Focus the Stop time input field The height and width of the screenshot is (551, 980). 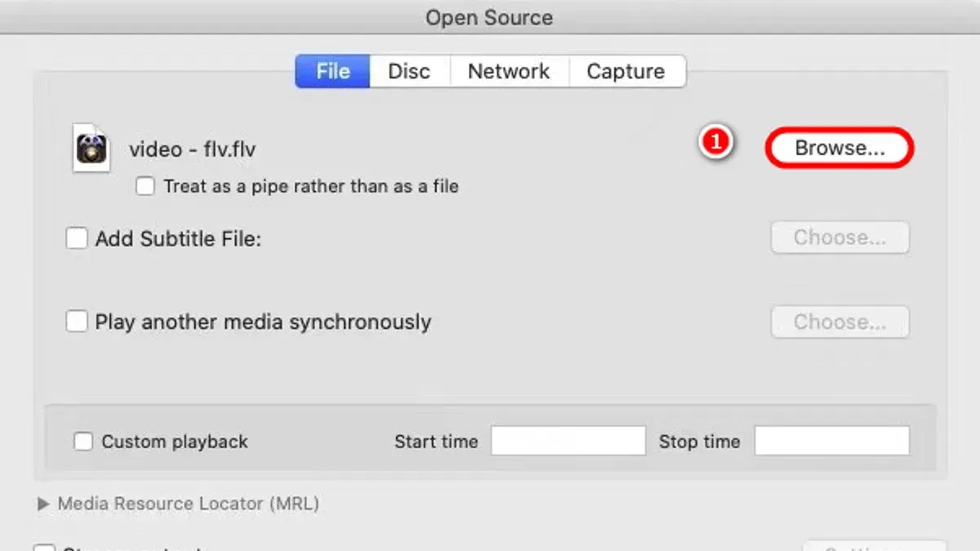click(x=831, y=441)
